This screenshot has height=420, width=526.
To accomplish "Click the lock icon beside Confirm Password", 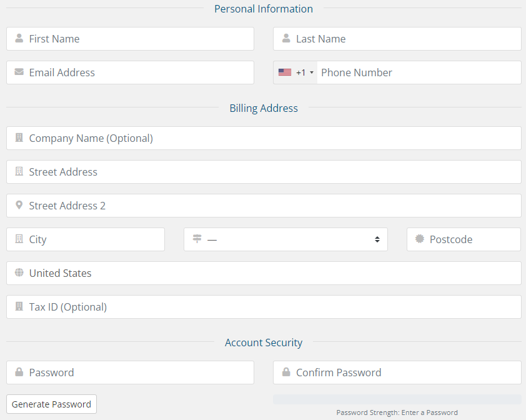I will click(x=286, y=372).
